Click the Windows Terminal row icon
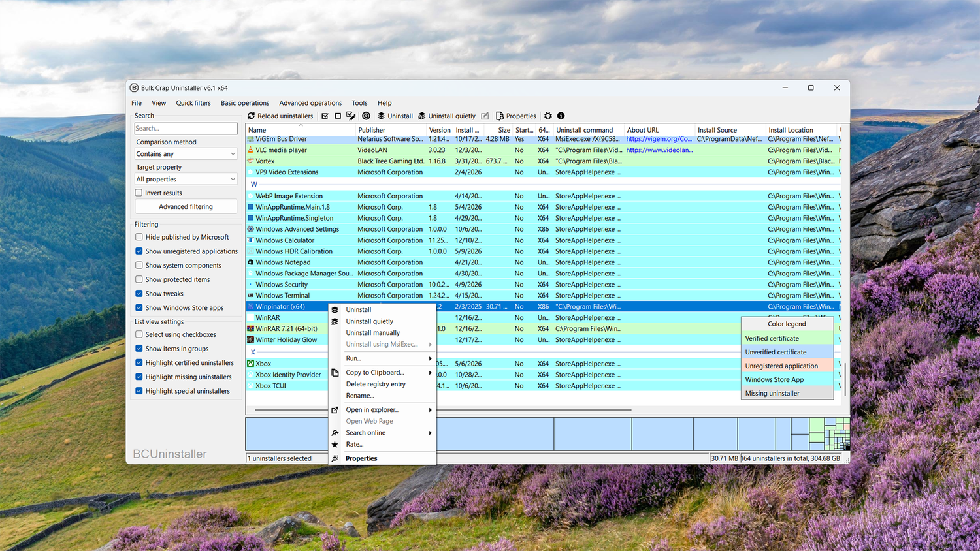Image resolution: width=980 pixels, height=551 pixels. [250, 295]
